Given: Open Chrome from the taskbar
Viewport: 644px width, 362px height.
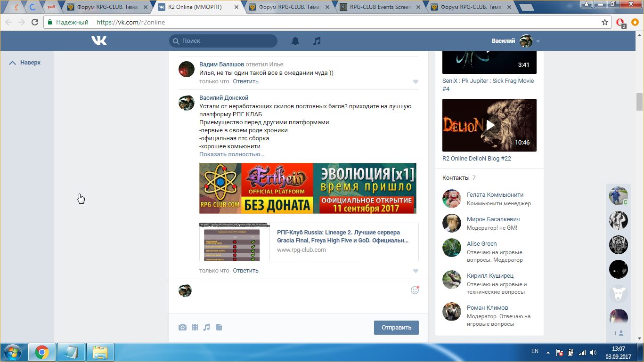Looking at the screenshot, I should click(x=41, y=352).
